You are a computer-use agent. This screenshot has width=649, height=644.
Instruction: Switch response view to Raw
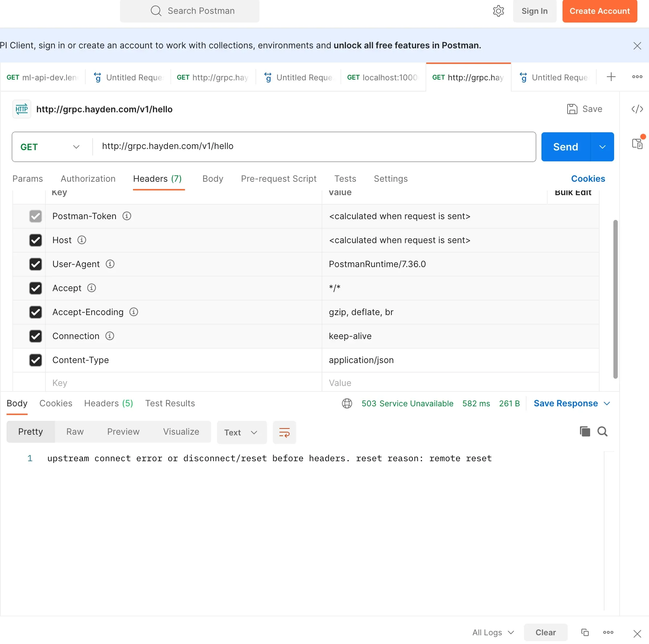point(75,432)
